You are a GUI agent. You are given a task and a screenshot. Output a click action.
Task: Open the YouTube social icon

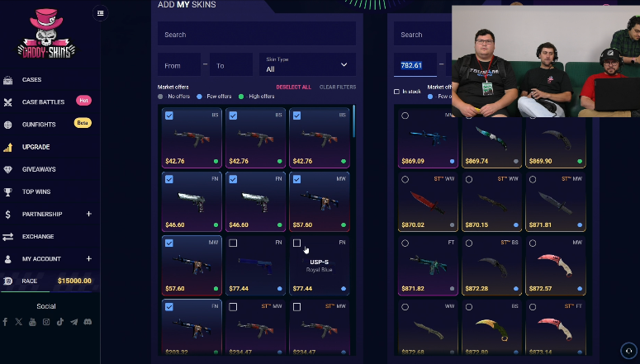(32, 322)
